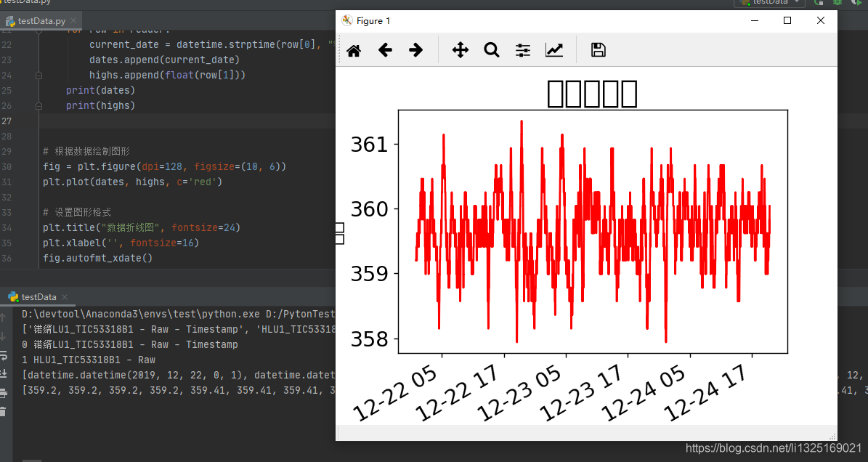Click the plt.title line with fontsize=24
The image size is (868, 462).
click(x=141, y=227)
